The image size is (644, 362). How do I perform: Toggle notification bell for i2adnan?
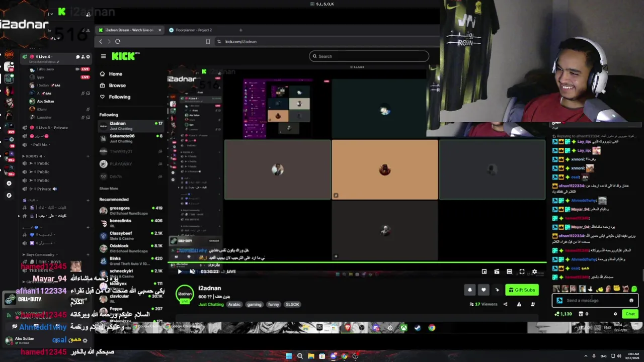(x=470, y=290)
